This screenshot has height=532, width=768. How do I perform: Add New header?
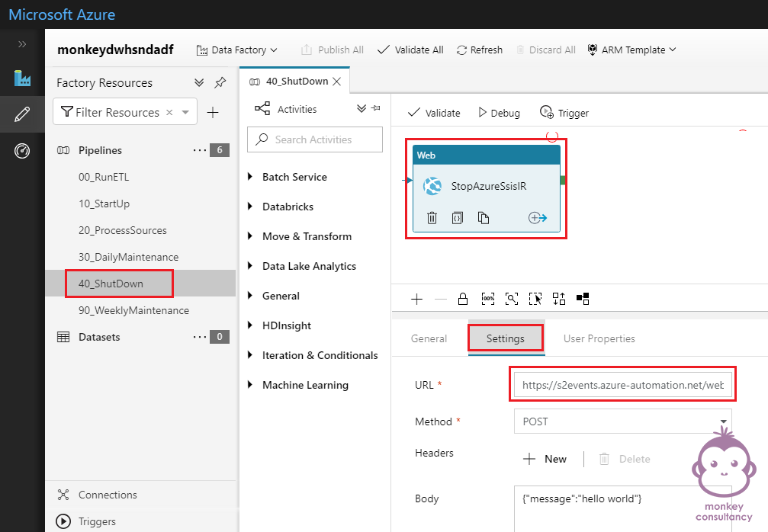545,459
